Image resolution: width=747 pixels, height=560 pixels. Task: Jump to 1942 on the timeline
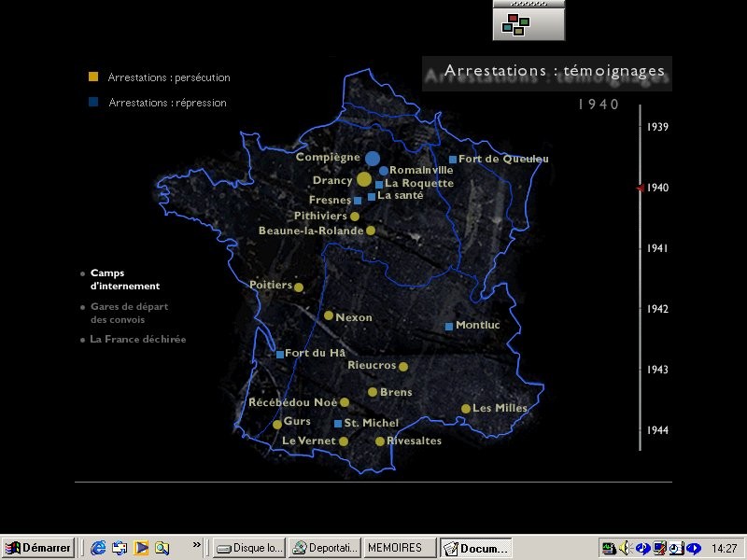click(657, 309)
